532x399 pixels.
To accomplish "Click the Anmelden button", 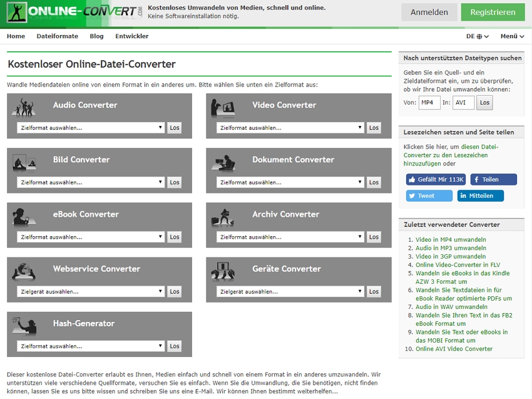I will tap(429, 12).
